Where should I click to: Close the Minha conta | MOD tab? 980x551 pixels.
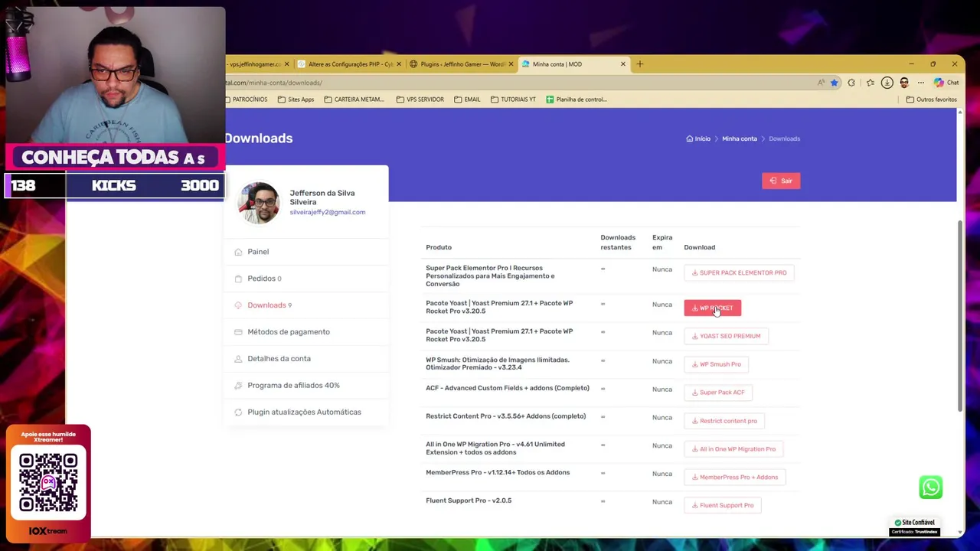point(622,64)
